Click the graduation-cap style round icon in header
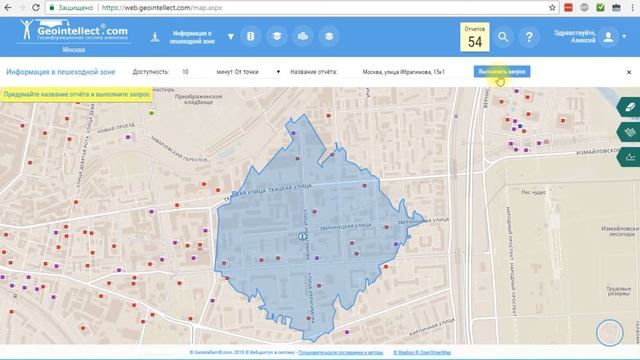Viewport: 640px width, 360px height. [277, 36]
